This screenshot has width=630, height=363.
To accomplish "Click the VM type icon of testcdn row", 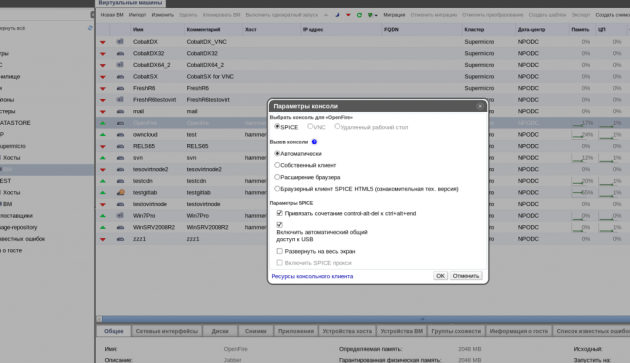I will [120, 181].
